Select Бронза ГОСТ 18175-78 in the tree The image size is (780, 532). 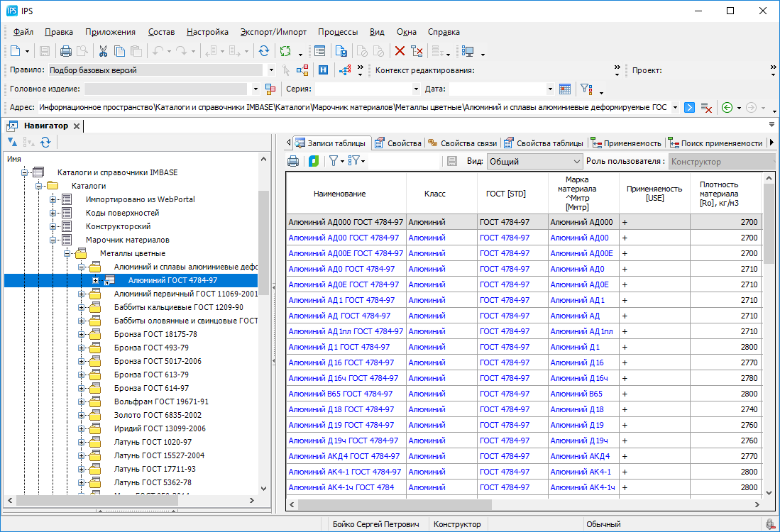pos(155,334)
